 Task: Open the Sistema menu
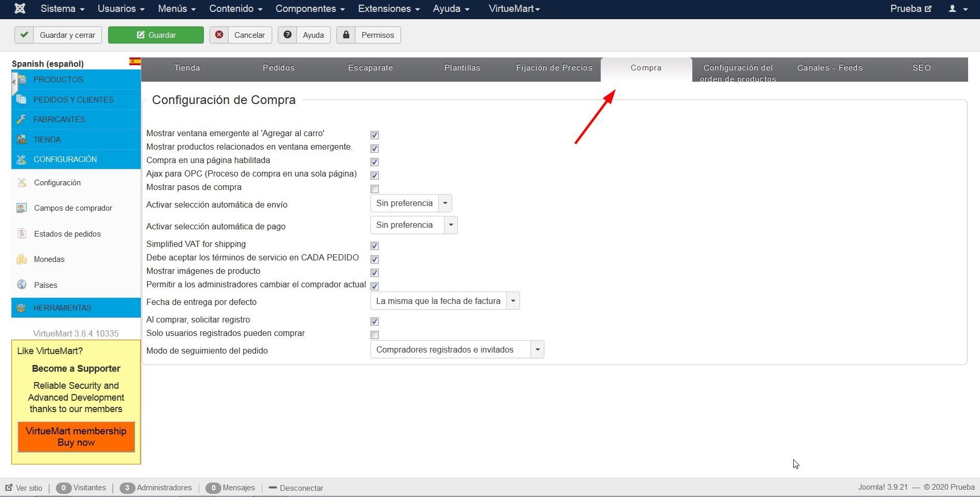click(63, 9)
